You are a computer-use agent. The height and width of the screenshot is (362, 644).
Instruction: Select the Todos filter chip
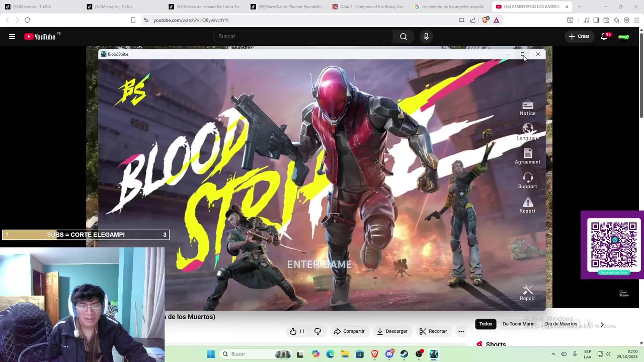pos(486,324)
